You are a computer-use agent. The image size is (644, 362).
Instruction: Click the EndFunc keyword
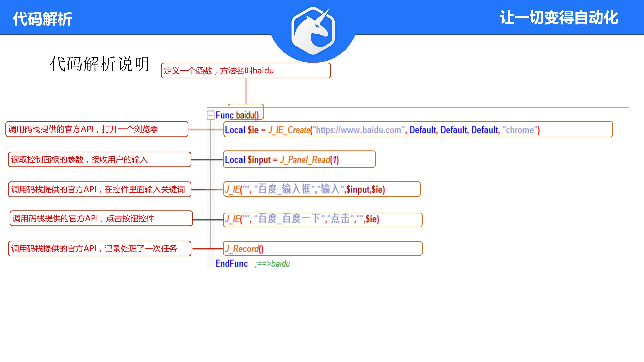[x=231, y=264]
